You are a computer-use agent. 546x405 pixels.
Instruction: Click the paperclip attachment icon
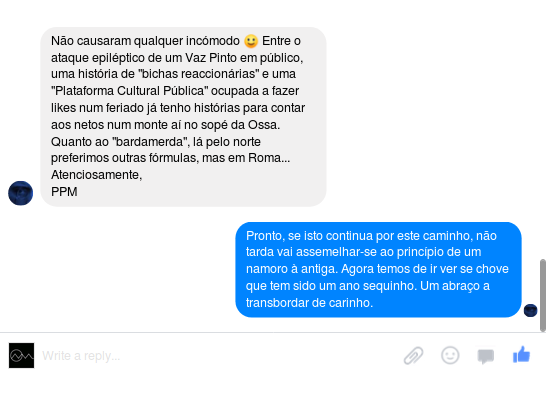pos(413,356)
